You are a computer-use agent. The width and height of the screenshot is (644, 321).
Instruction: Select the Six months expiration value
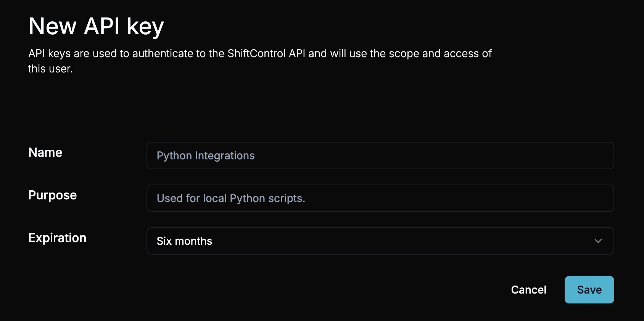point(184,241)
